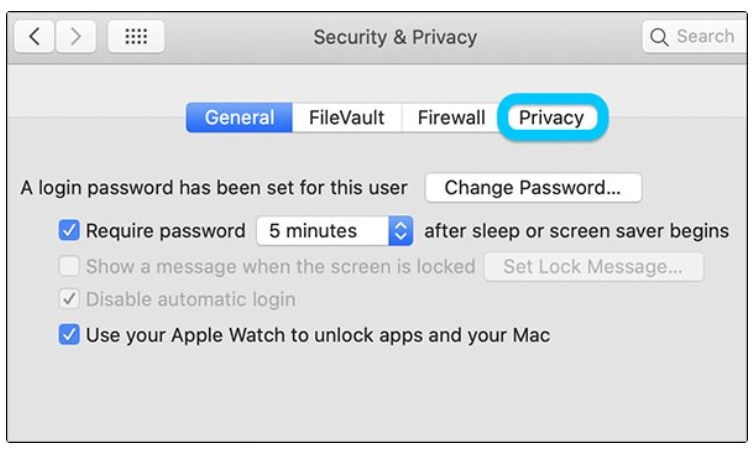Screen dimensions: 755x451
Task: Enable Show a message when screen is locked
Action: [69, 267]
